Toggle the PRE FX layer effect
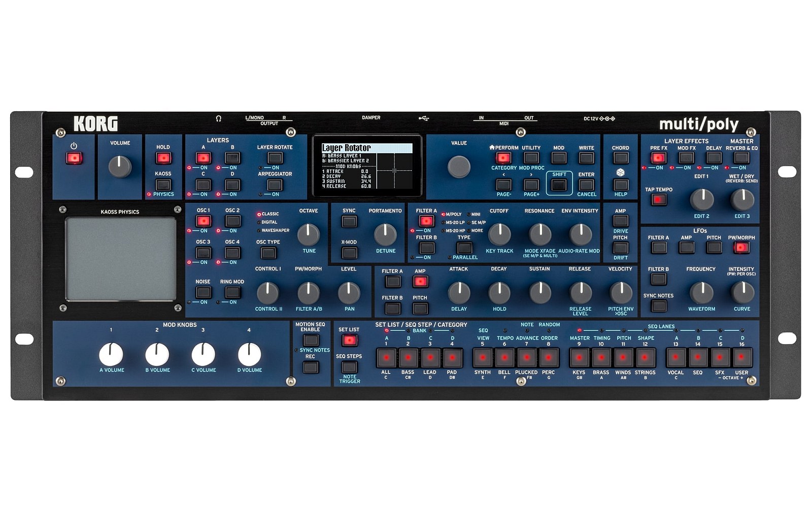This screenshot has height=511, width=812. tap(658, 158)
